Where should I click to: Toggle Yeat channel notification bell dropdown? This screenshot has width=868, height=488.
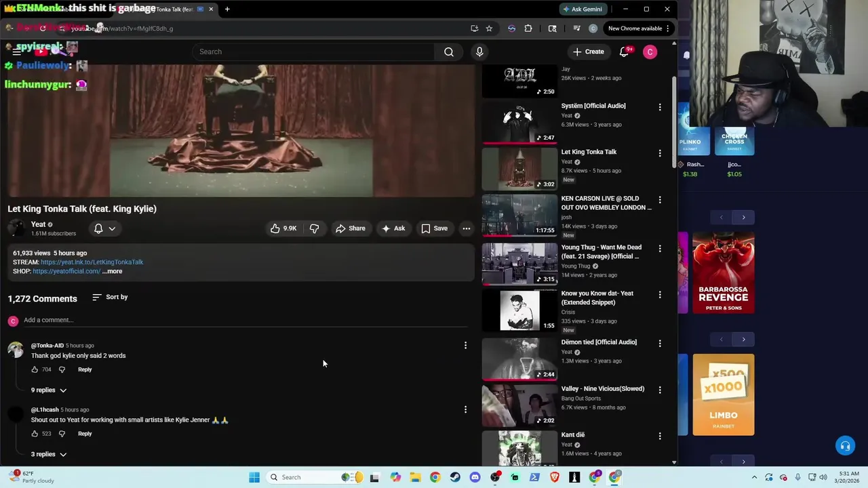[104, 228]
